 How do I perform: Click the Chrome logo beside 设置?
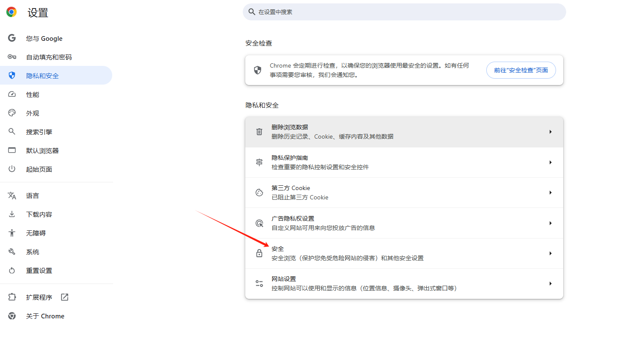point(11,12)
